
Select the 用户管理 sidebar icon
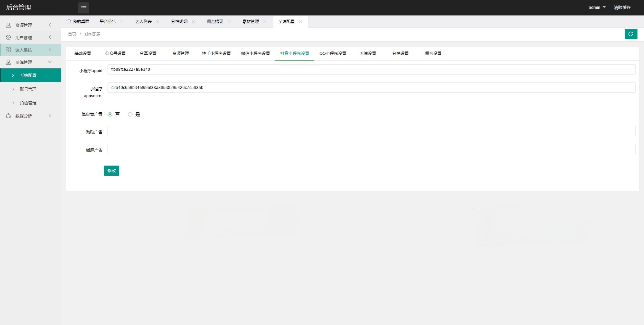[8, 37]
